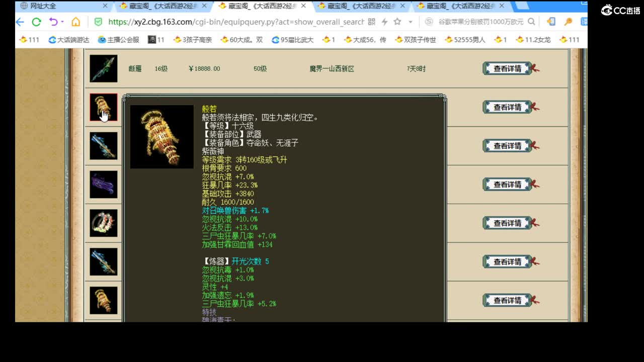Screen dimensions: 644x362
Task: Click the 16级 level cell
Action: tap(161, 69)
